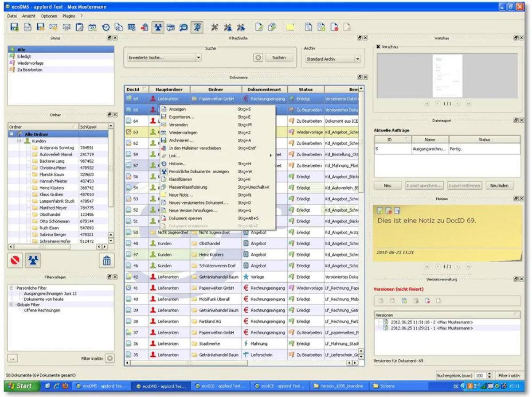
Task: Click the first save icon in toolbar
Action: (14, 27)
